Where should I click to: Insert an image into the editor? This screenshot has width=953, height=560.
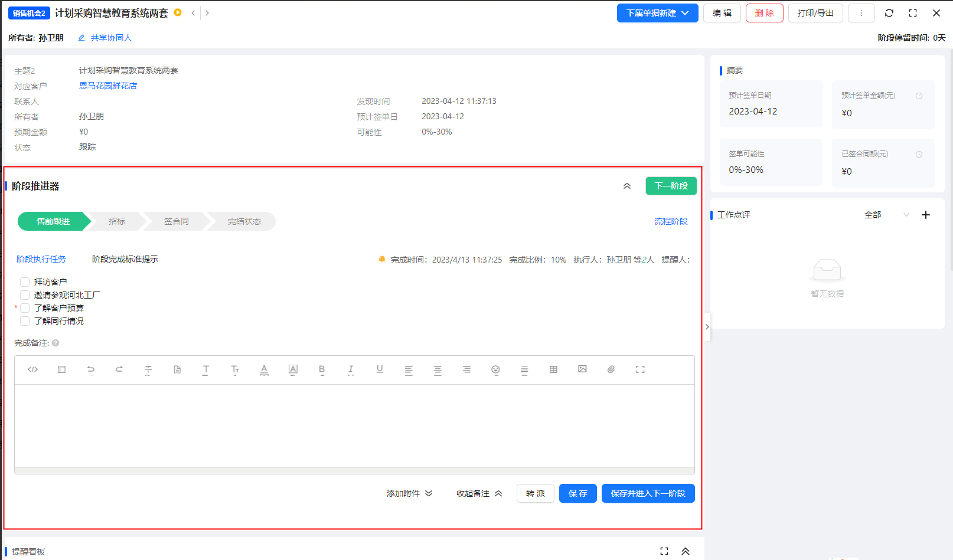click(582, 369)
